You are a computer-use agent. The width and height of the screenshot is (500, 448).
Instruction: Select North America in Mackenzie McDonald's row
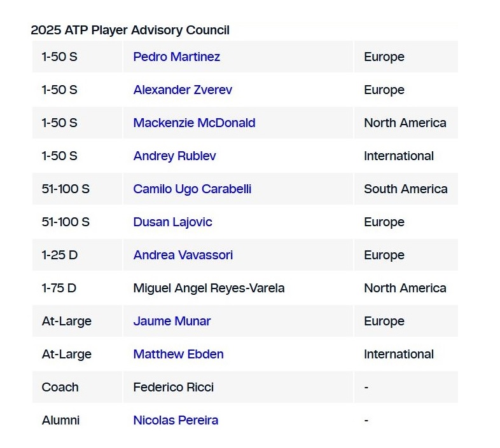click(x=405, y=123)
